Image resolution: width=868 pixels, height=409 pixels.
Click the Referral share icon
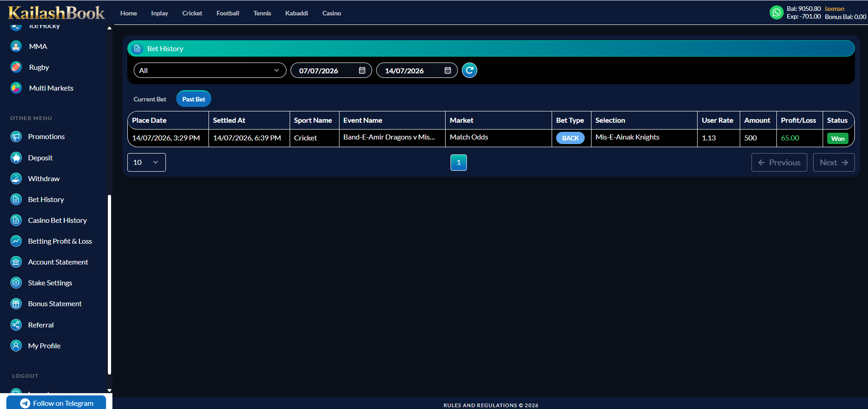[x=16, y=325]
